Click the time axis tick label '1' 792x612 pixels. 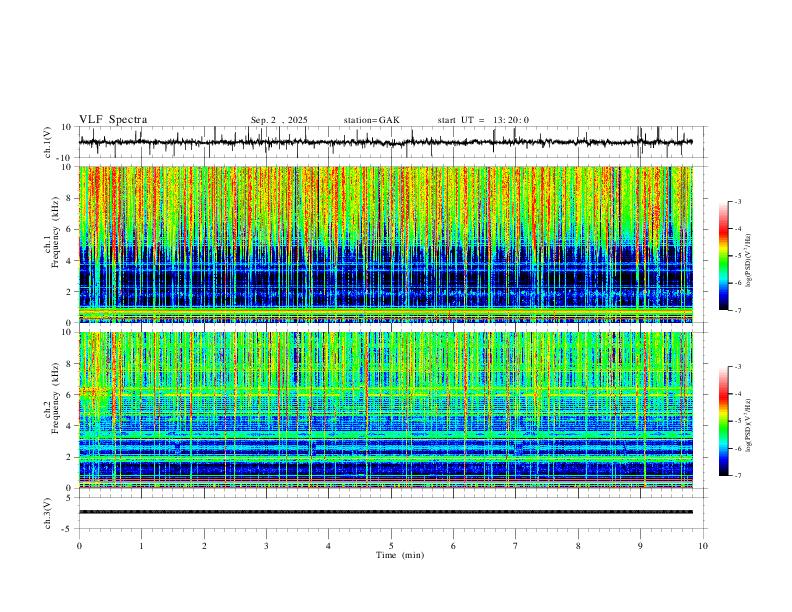point(141,546)
